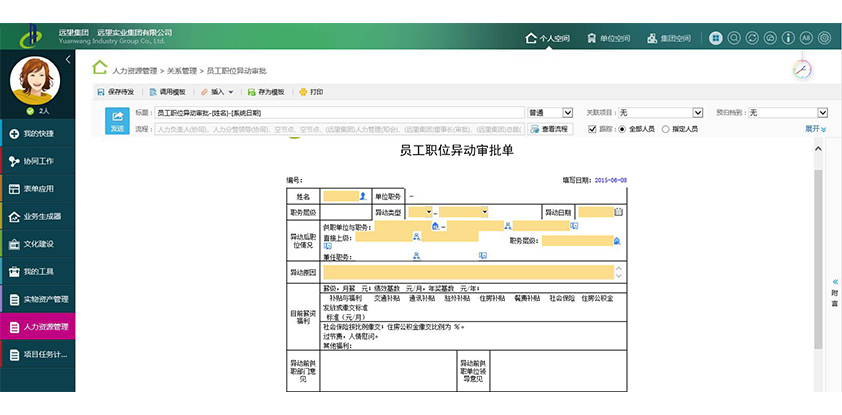842x415 pixels.
Task: Click the A8 icon in header
Action: (806, 38)
